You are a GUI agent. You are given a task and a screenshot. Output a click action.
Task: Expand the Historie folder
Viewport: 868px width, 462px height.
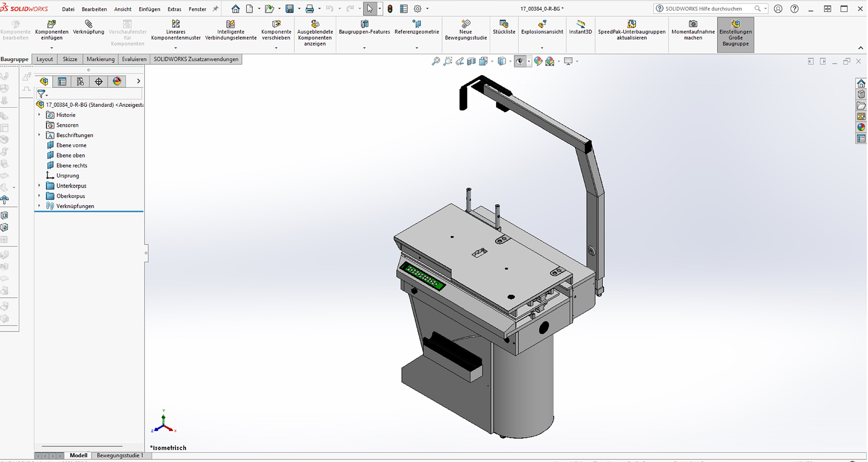pos(39,115)
